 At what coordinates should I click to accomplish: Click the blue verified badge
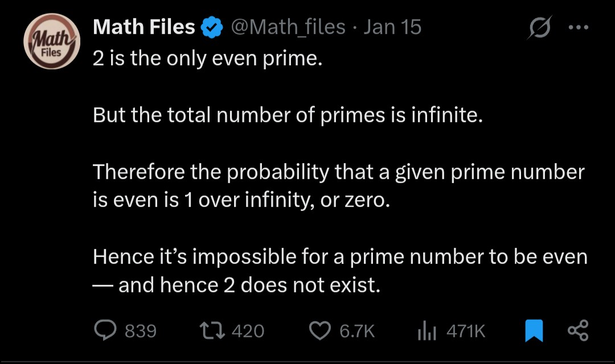click(x=213, y=27)
